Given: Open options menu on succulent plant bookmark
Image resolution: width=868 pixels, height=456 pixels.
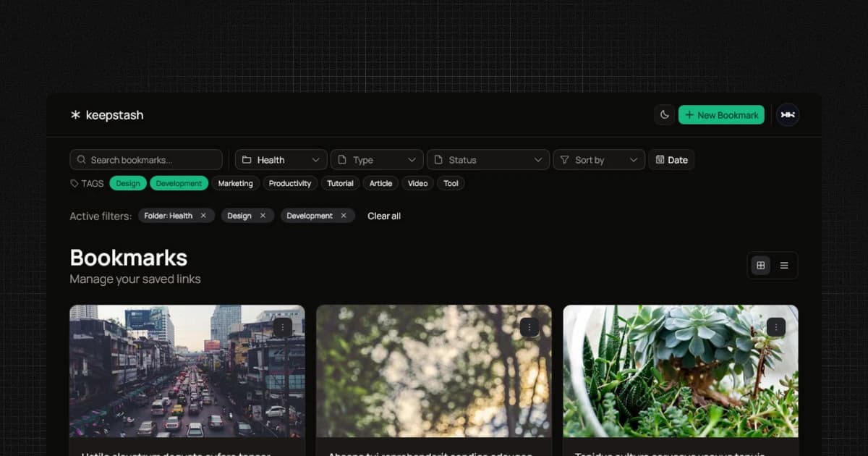Looking at the screenshot, I should point(776,327).
